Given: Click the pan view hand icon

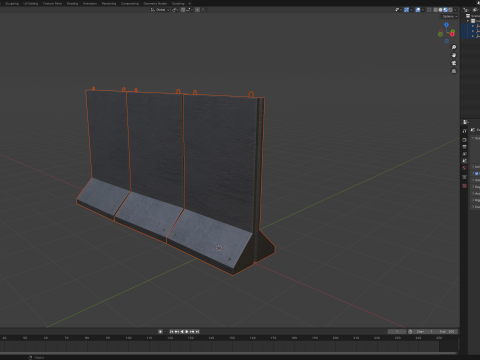Looking at the screenshot, I should [x=454, y=55].
